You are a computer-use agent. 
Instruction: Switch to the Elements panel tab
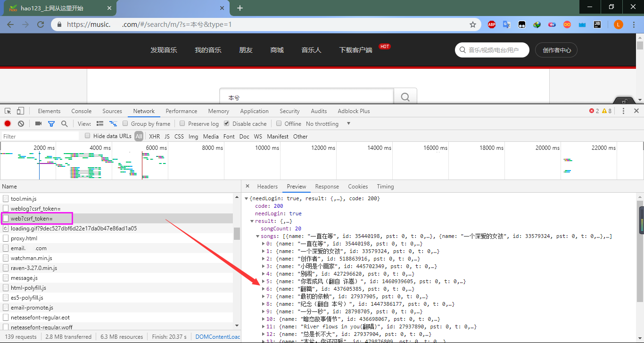(49, 111)
